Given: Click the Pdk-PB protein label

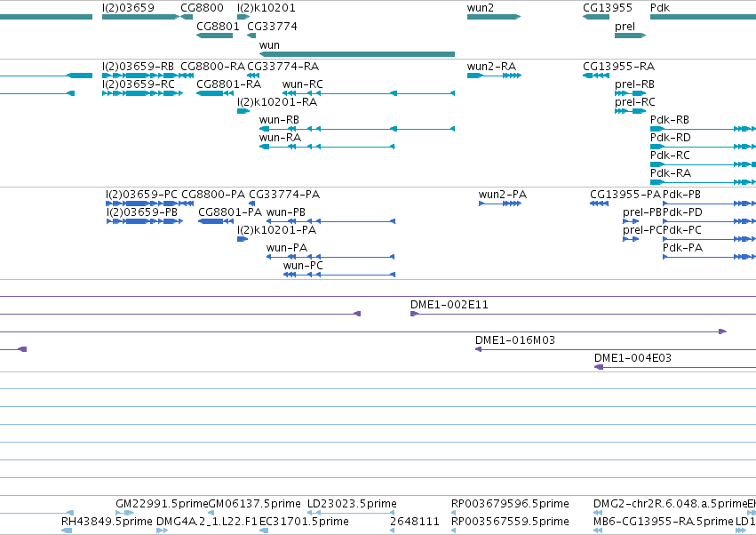Looking at the screenshot, I should point(681,195).
